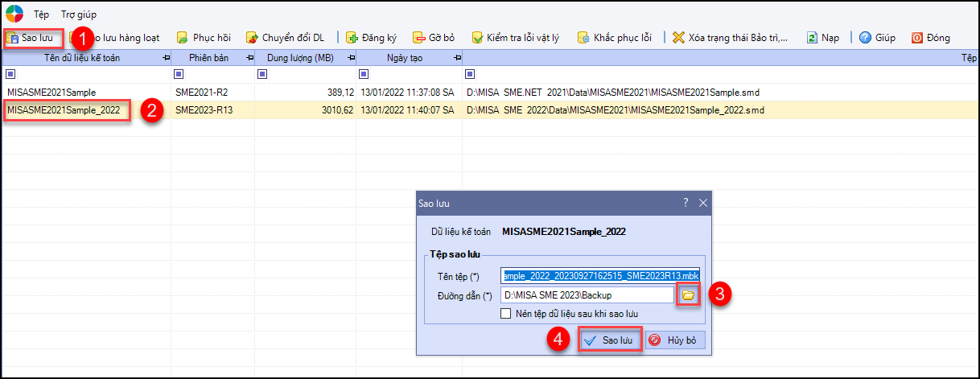This screenshot has height=379, width=980.
Task: Open filter box under Ngày tạo column
Action: (364, 75)
